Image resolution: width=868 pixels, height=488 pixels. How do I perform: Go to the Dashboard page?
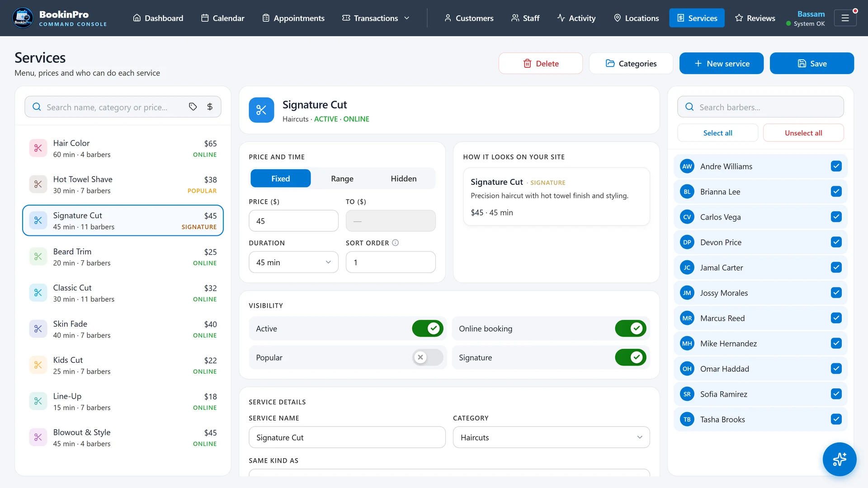click(158, 18)
